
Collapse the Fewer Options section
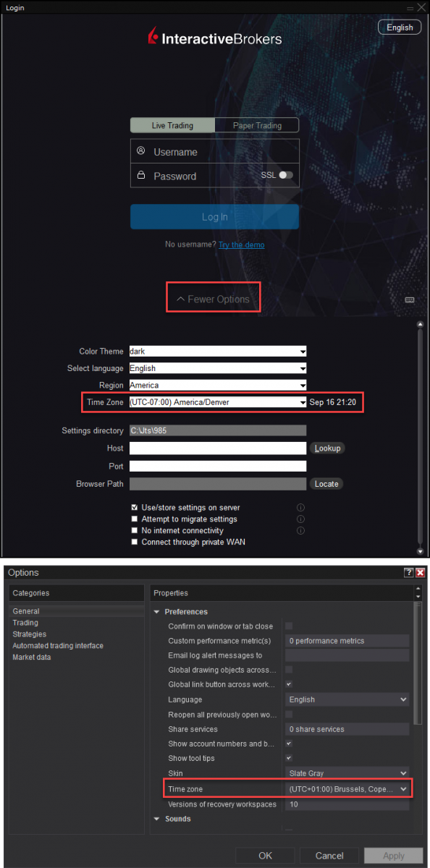tap(214, 299)
